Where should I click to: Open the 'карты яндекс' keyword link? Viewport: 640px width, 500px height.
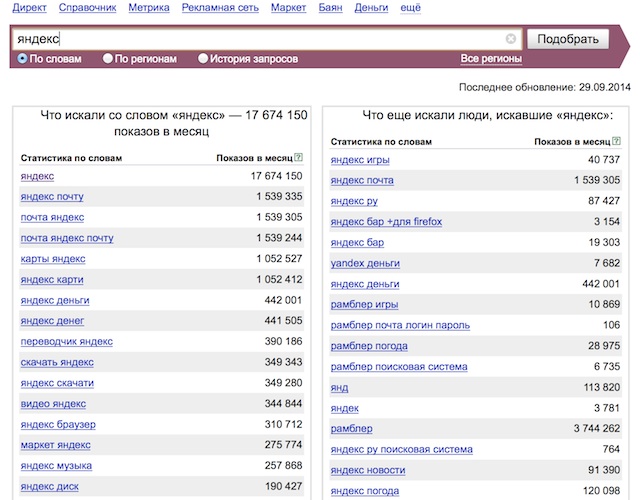tap(53, 259)
